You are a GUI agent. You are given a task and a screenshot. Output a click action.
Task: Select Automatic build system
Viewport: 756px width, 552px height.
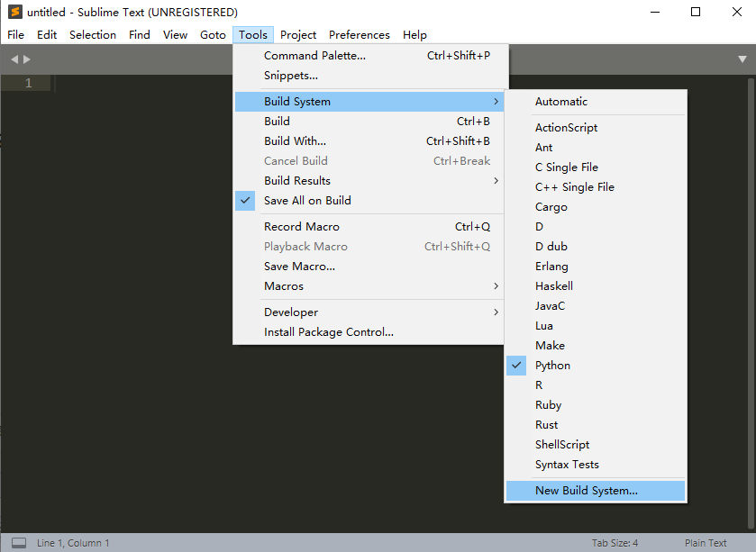pyautogui.click(x=596, y=102)
